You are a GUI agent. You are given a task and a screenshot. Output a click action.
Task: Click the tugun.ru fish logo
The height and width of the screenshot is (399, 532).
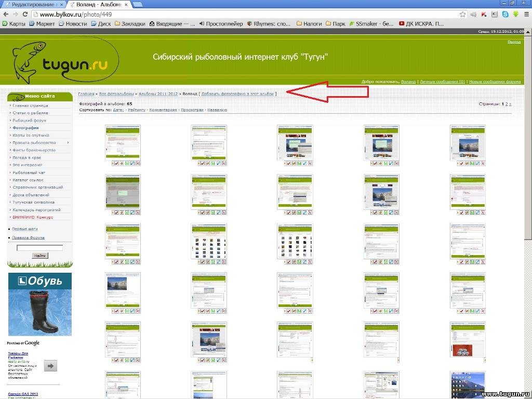[x=64, y=61]
